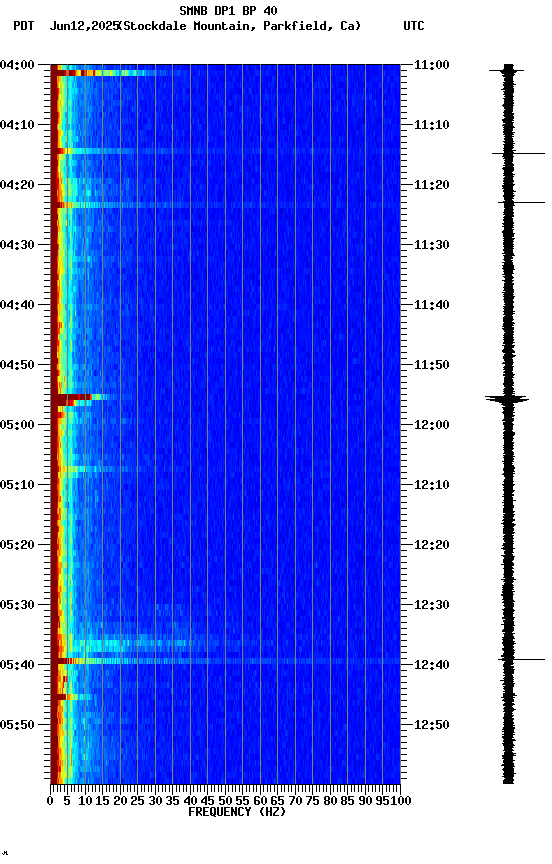This screenshot has width=552, height=864.
Task: Click the 11:20 UTC time label
Action: 432,185
